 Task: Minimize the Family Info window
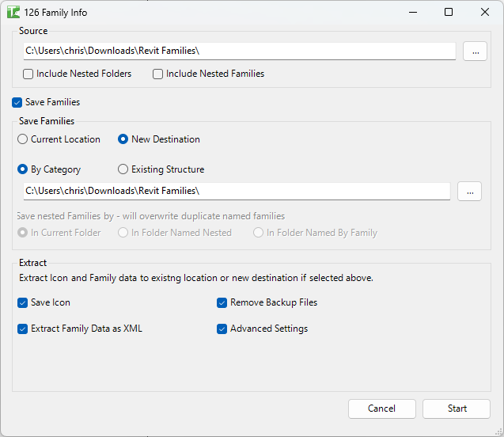[413, 12]
